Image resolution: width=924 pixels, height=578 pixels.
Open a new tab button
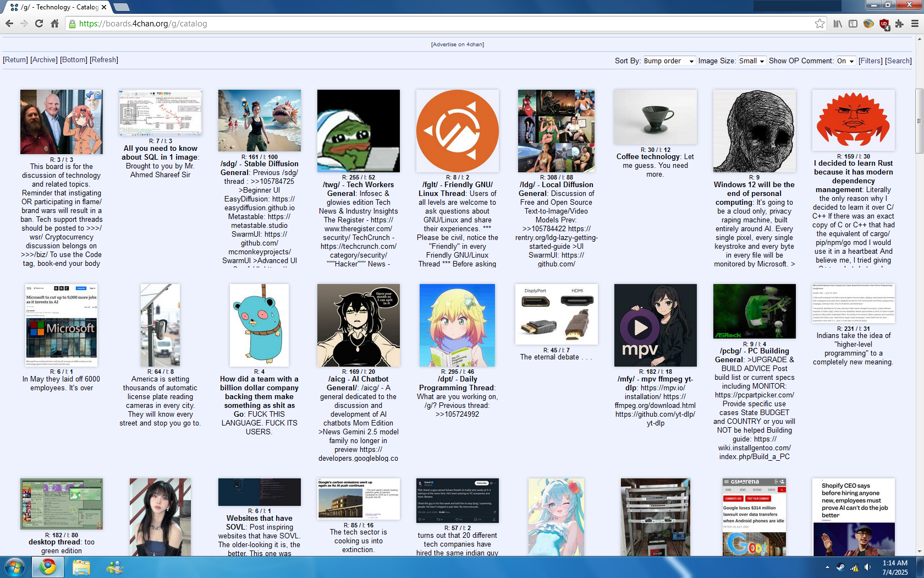[x=121, y=7]
